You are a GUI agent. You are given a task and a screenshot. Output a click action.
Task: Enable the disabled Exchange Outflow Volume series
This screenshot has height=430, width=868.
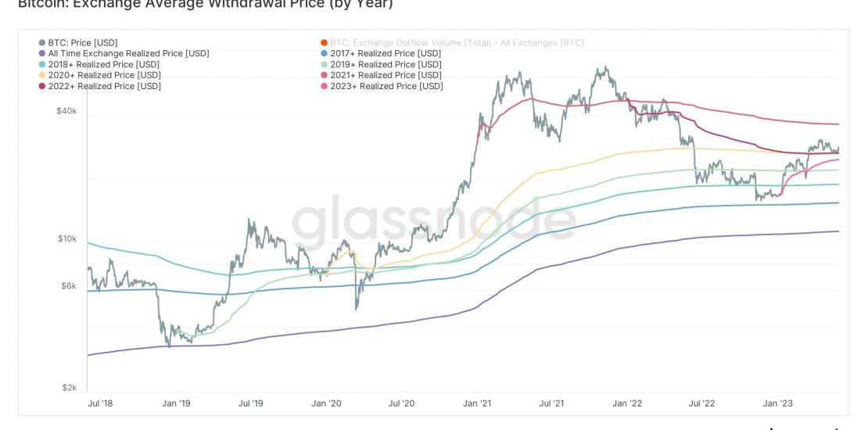click(457, 42)
